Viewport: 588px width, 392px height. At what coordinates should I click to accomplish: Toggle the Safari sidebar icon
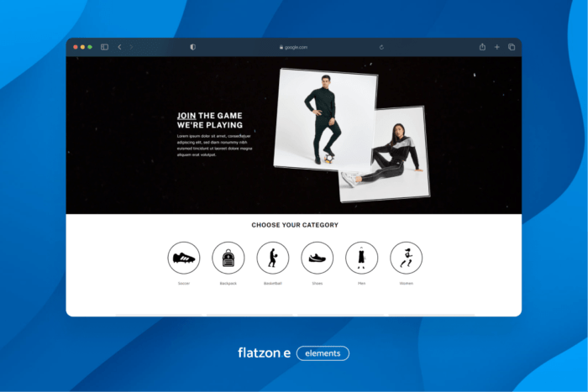coord(105,47)
